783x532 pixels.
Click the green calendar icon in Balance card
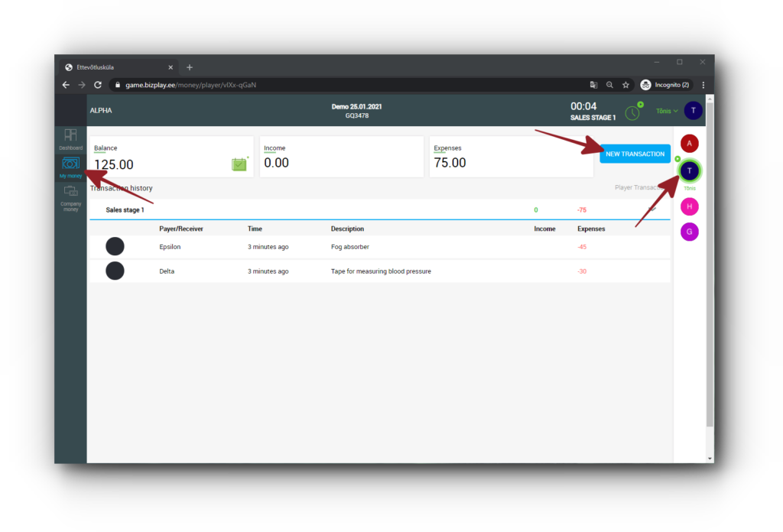tap(239, 164)
